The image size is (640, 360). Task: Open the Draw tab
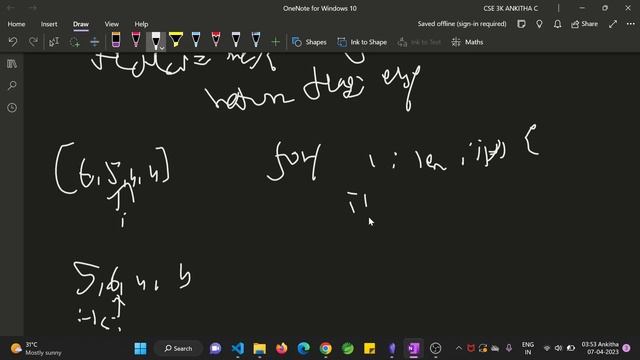coord(81,24)
